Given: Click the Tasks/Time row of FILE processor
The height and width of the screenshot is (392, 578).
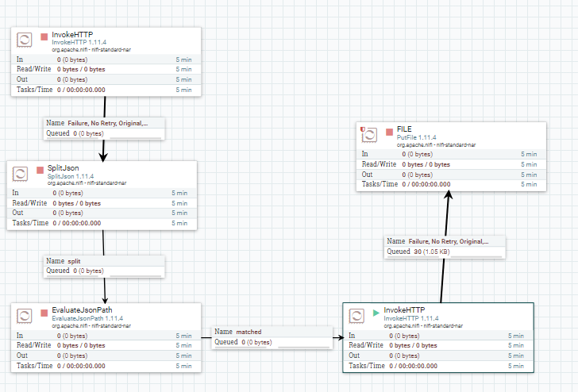Looking at the screenshot, I should (451, 184).
